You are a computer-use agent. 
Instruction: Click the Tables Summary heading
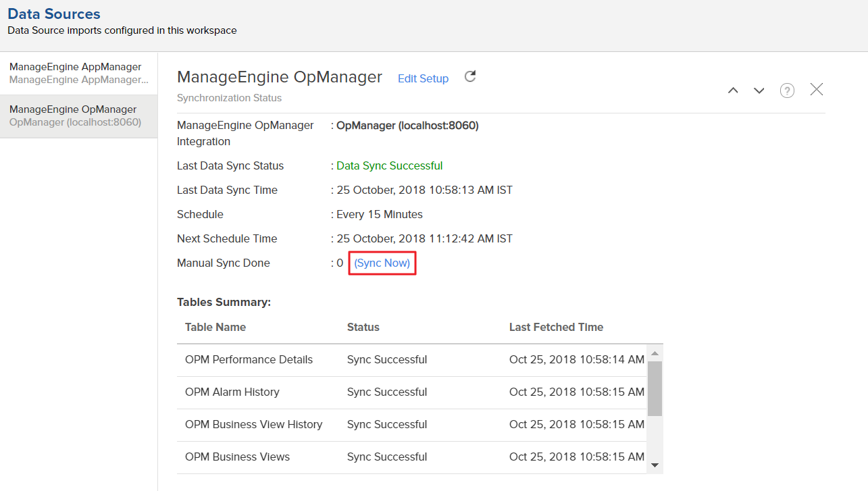point(224,302)
